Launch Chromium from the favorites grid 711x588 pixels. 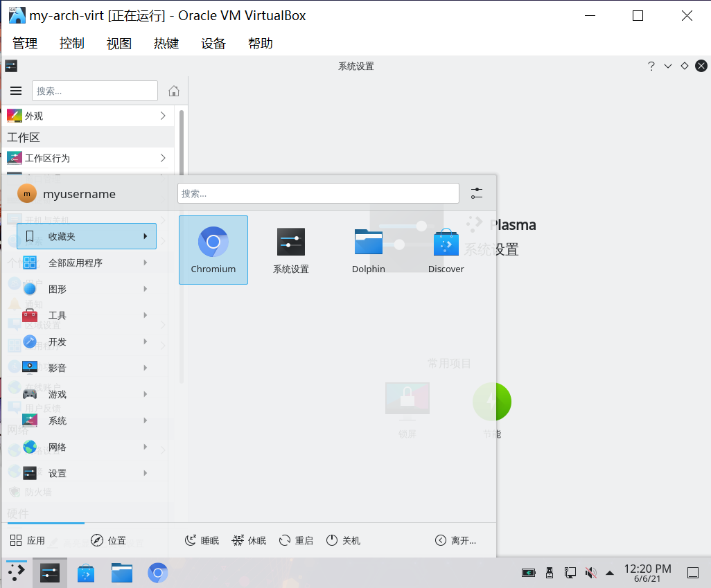(x=213, y=249)
